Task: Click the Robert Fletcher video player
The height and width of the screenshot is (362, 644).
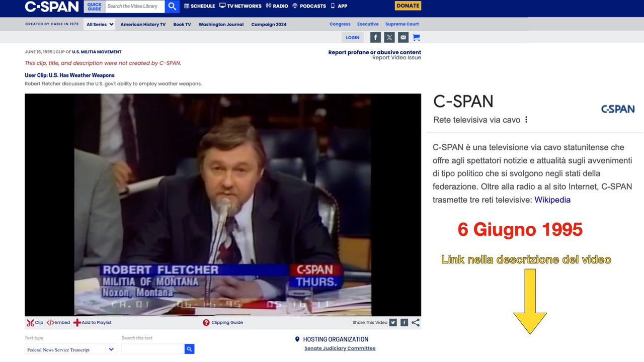Action: click(x=223, y=205)
